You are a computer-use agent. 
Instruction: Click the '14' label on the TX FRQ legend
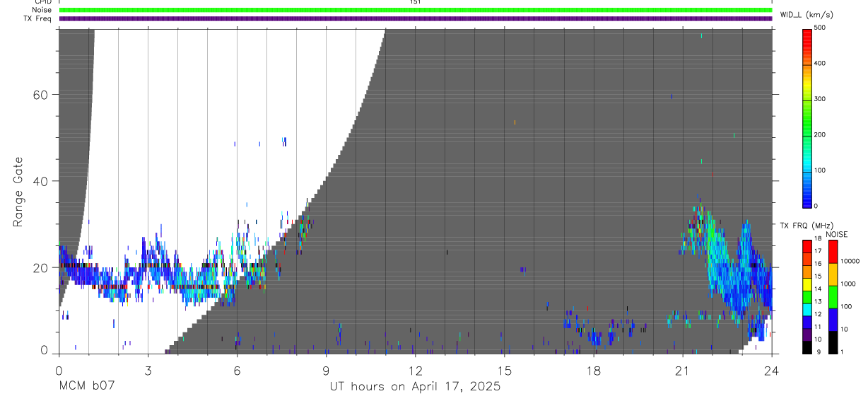[x=818, y=289]
